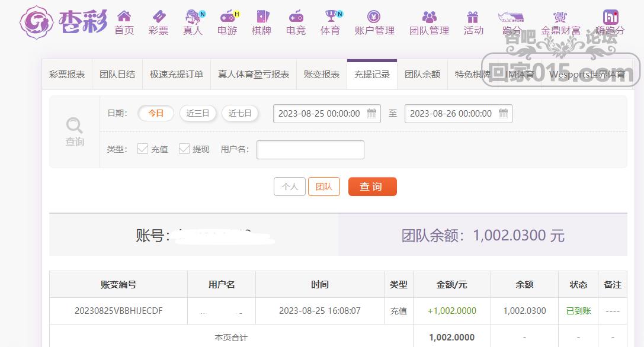Click the 已到账 status
Viewport: 644px width, 347px height.
pyautogui.click(x=578, y=311)
